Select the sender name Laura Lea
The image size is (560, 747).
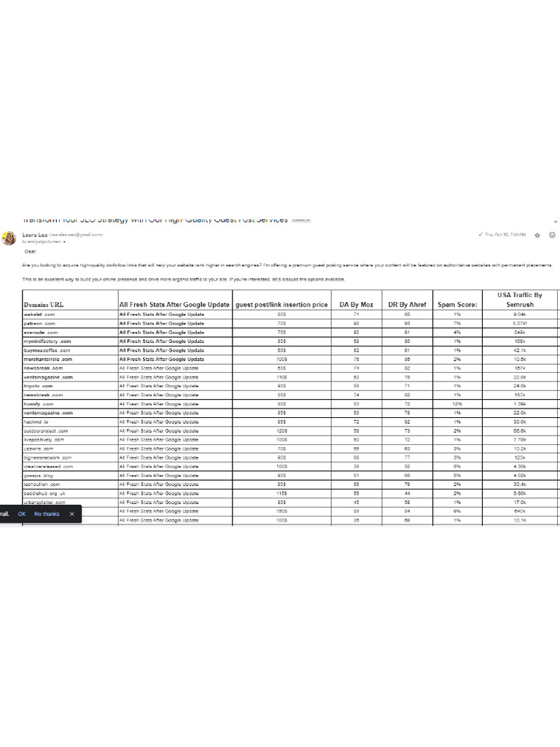point(35,235)
